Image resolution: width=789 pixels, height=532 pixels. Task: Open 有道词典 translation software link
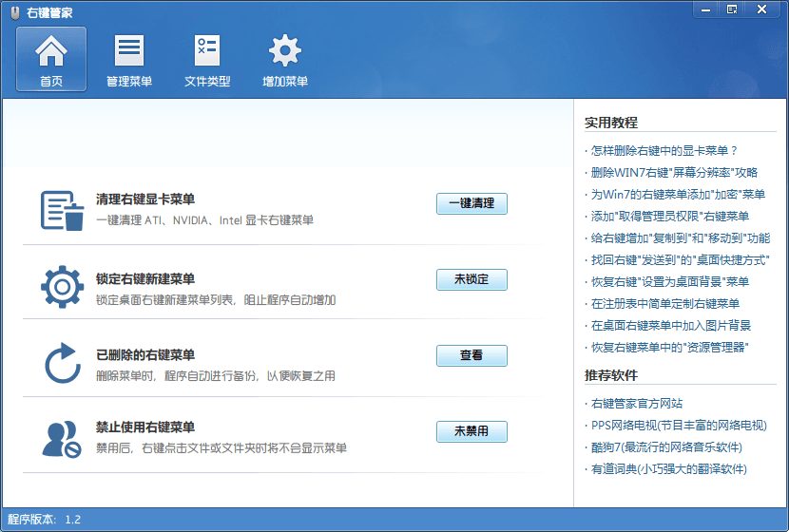click(668, 469)
